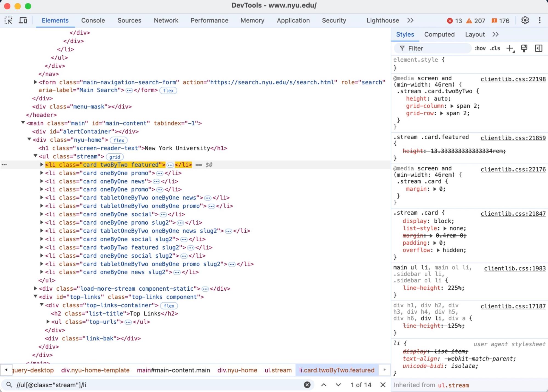Toggle the device toolbar icon

(23, 20)
